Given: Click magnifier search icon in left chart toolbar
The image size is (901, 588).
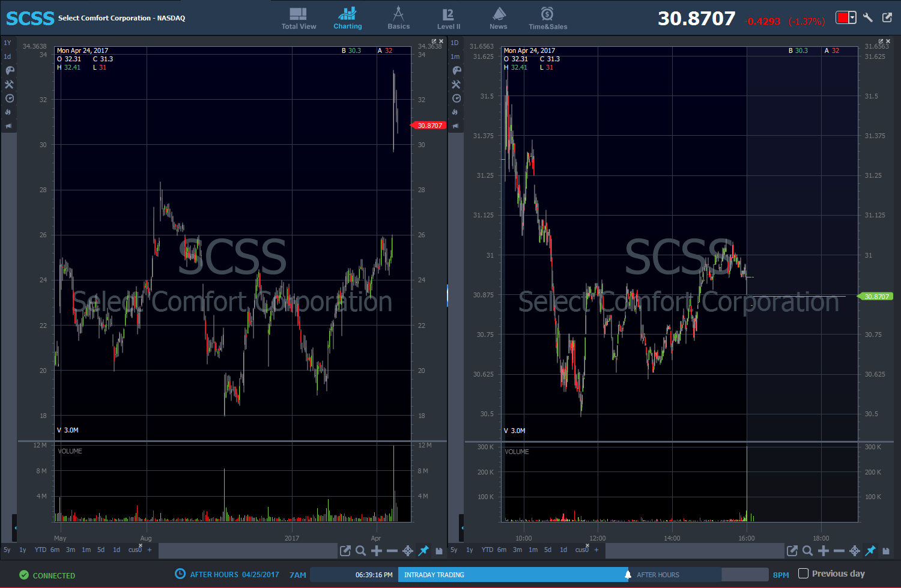Looking at the screenshot, I should click(361, 551).
